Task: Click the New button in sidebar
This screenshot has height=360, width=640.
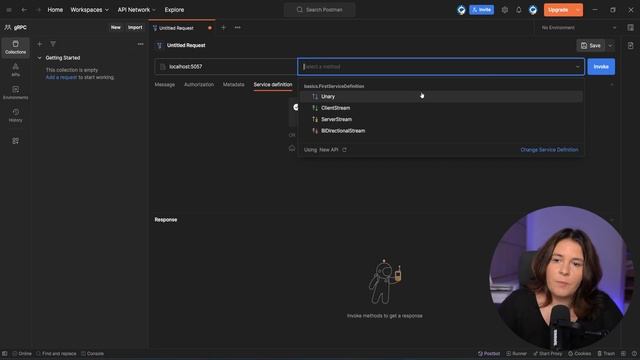Action: click(x=116, y=27)
